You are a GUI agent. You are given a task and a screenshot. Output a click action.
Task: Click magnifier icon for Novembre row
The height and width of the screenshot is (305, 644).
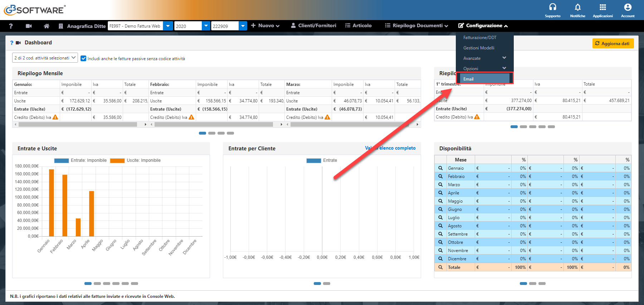pyautogui.click(x=440, y=250)
